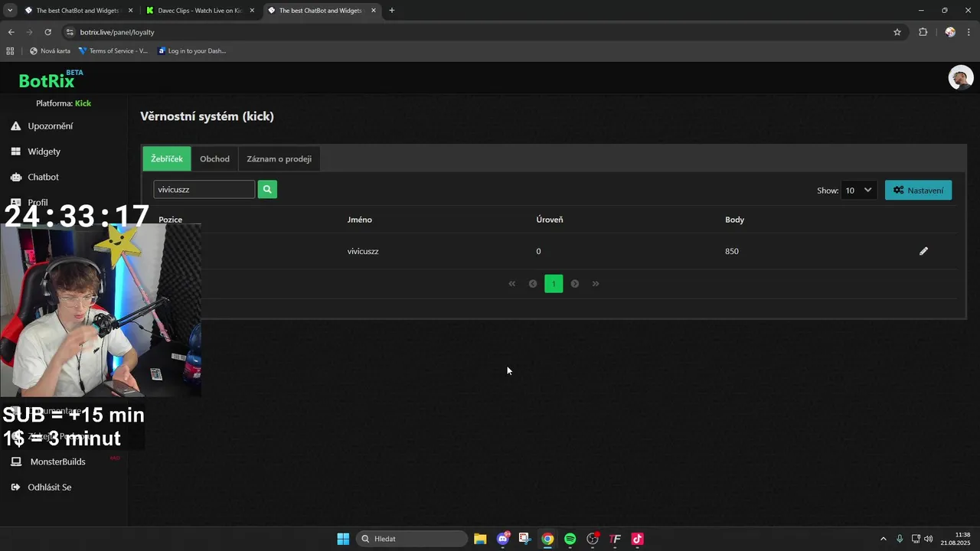Click the Jméno column header
This screenshot has height=551, width=980.
coord(360,220)
